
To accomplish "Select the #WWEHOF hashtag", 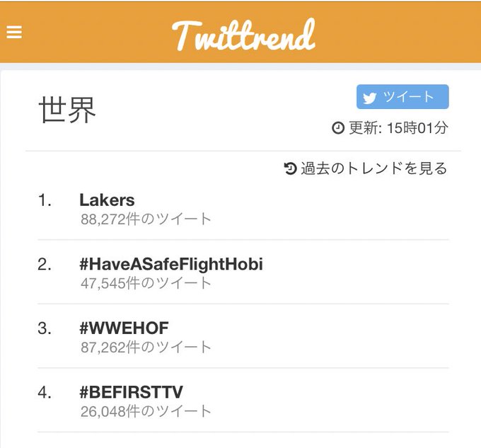I will pos(124,328).
